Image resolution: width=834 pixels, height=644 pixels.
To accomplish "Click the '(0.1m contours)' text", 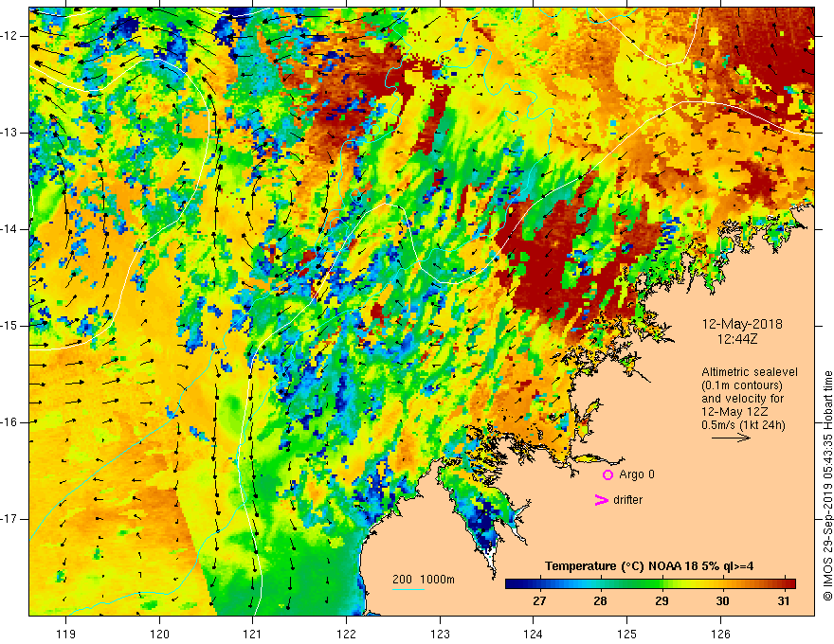I will 742,385.
